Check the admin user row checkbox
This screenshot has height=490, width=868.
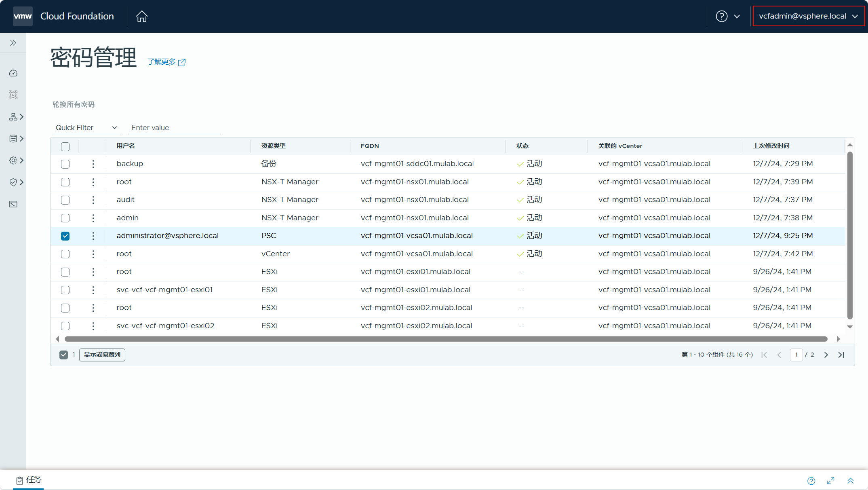point(65,218)
